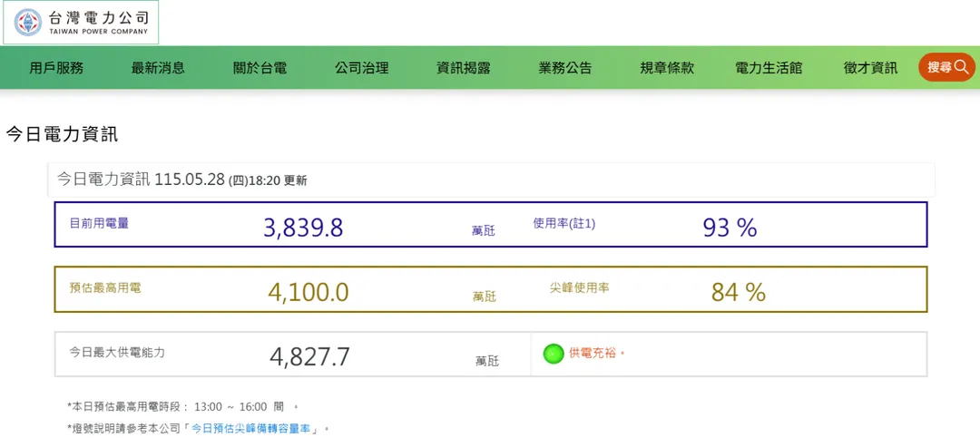This screenshot has width=980, height=447.
Task: Click the 供電充裕 status text
Action: 597,354
